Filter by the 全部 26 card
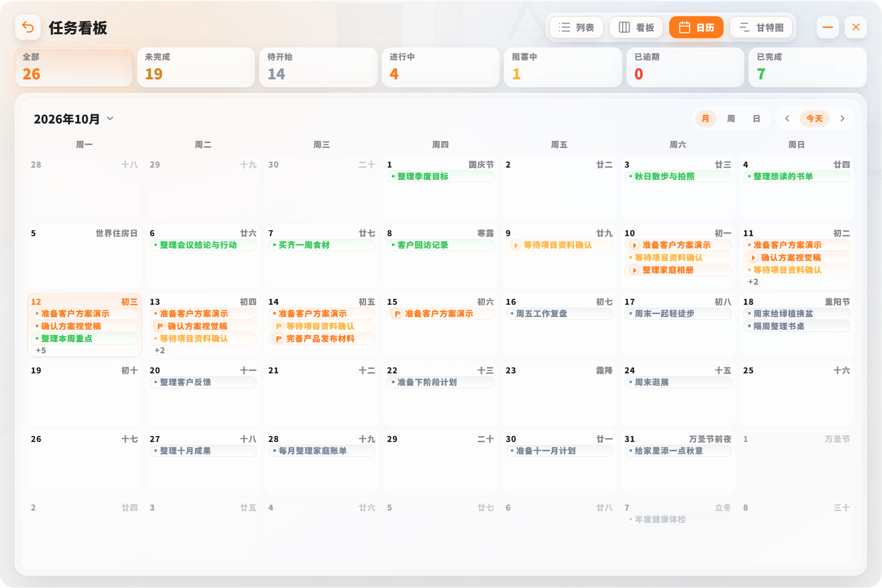The width and height of the screenshot is (882, 588). (74, 67)
